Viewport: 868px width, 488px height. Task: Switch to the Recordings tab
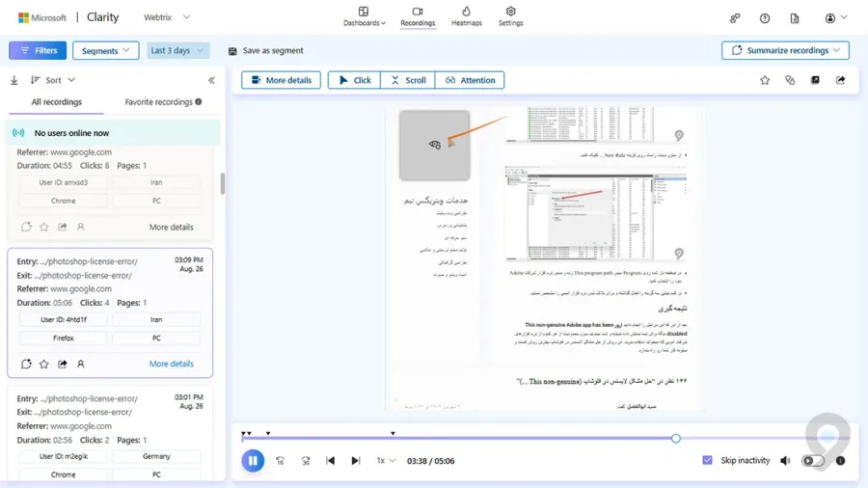coord(418,16)
